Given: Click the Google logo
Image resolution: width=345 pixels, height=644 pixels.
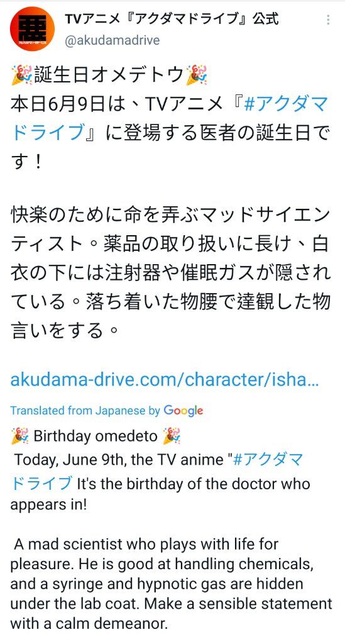Looking at the screenshot, I should click(x=183, y=410).
